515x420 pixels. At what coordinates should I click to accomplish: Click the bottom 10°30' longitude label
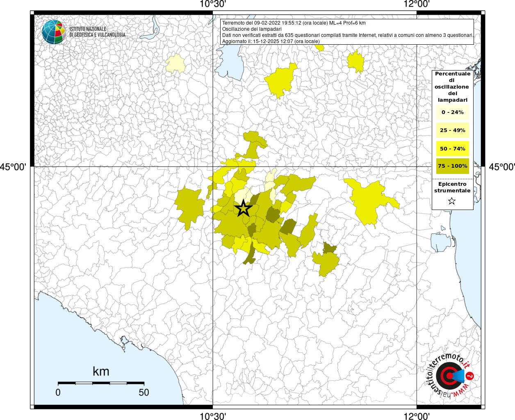213,416
